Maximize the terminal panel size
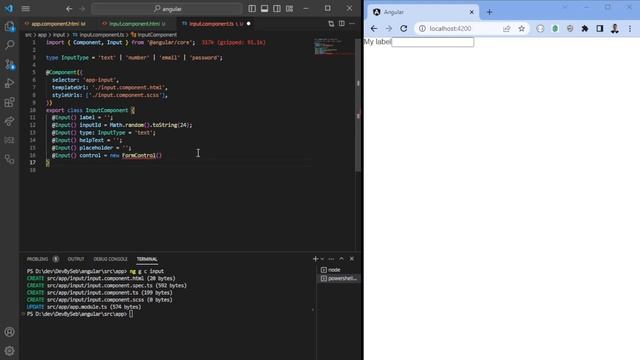 tap(342, 259)
